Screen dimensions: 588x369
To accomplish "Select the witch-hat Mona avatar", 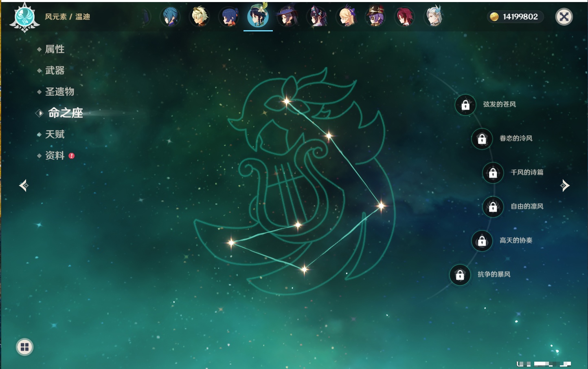I will [x=287, y=17].
